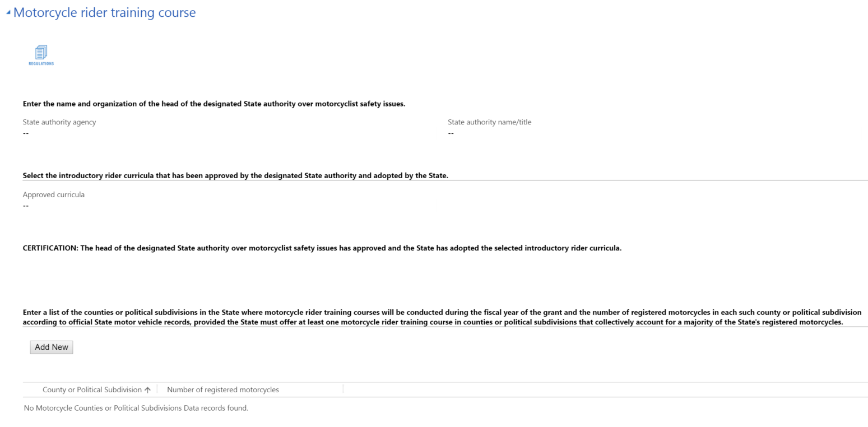Click the sort ascending arrow on County column

pos(148,390)
